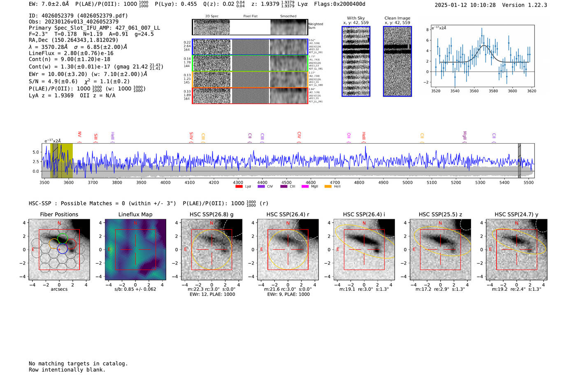Click the 2D Spec column header
The image size is (576, 392).
tap(212, 16)
